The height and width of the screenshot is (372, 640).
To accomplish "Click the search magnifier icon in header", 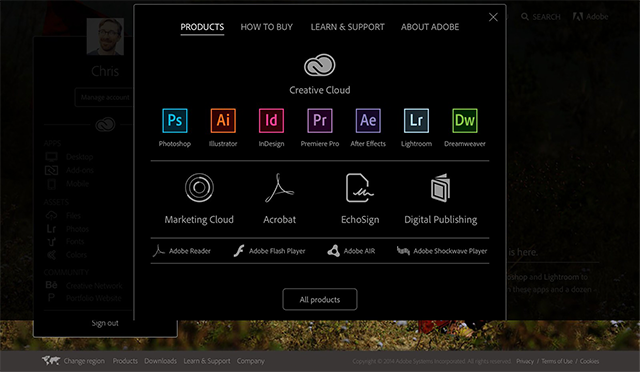I will coord(525,17).
